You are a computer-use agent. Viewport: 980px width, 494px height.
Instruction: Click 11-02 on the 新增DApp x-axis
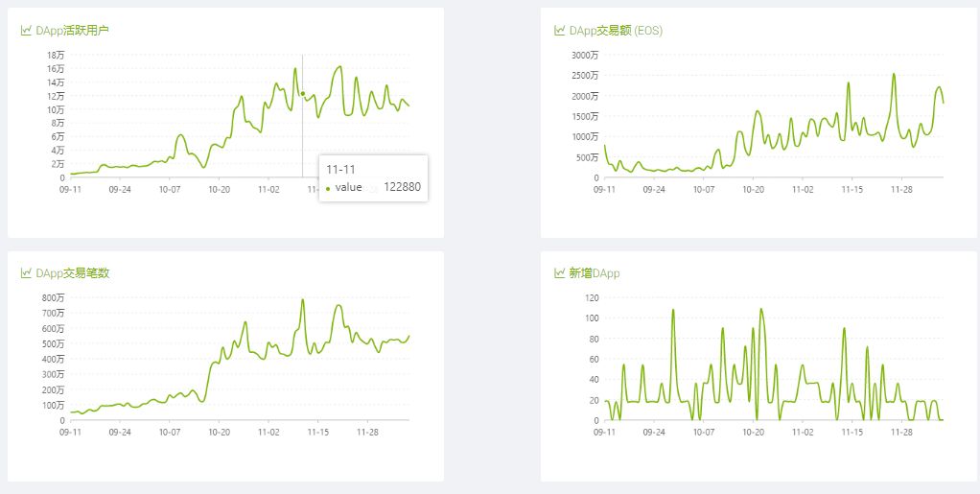803,432
